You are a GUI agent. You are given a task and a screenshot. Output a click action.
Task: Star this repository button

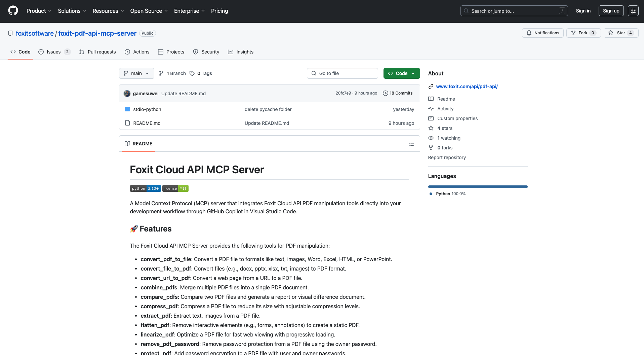click(621, 33)
